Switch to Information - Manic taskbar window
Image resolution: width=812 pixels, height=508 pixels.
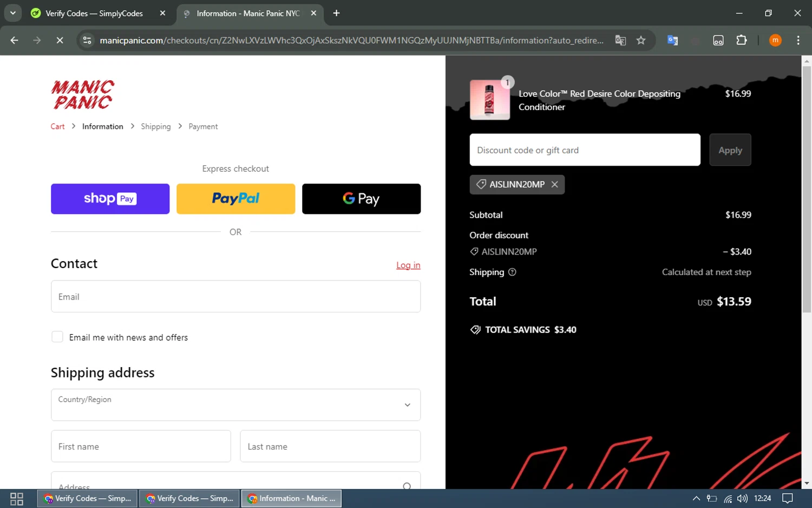291,498
